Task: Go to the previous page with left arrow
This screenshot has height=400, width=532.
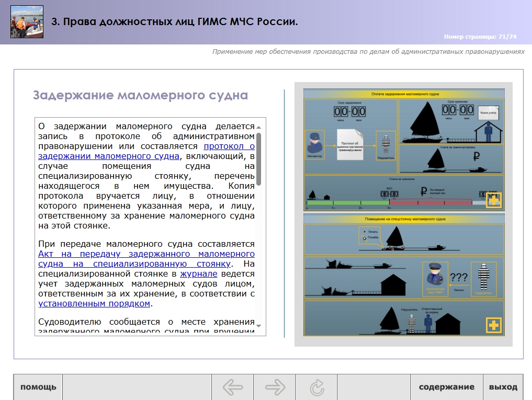Action: 233,387
